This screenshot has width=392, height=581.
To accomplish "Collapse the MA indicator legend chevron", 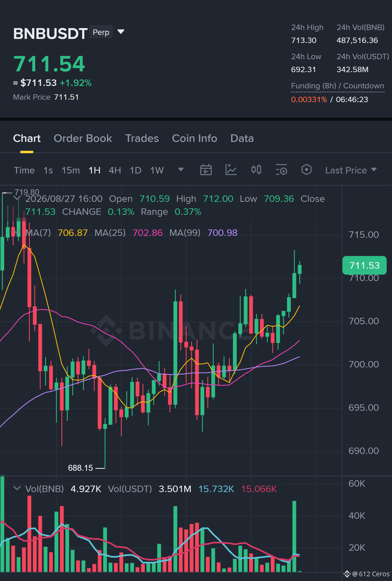I will (x=17, y=232).
